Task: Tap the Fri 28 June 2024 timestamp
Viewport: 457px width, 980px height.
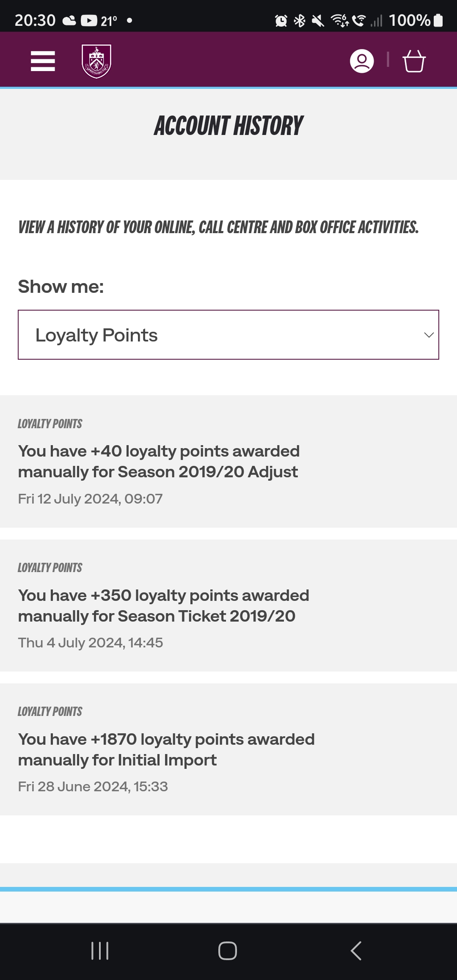Action: tap(93, 787)
